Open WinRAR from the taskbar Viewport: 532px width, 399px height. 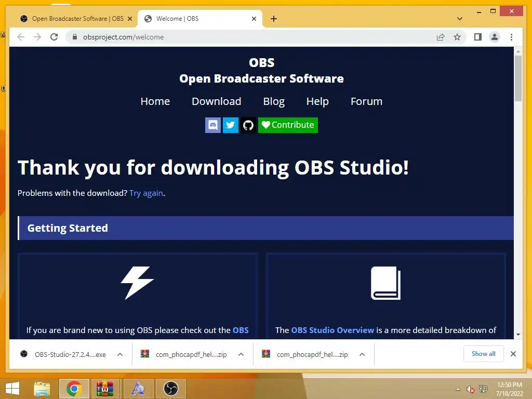(105, 389)
